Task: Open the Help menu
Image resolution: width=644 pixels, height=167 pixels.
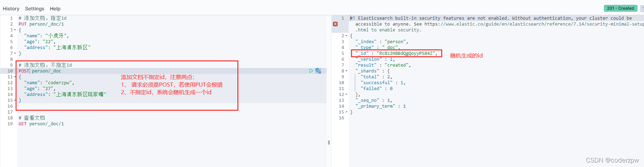Action: click(x=55, y=9)
